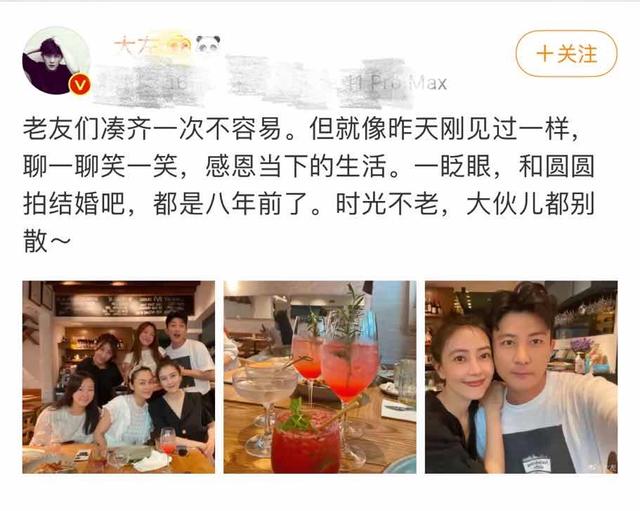640x511 pixels.
Task: Click the text line 聊一聊笑一笑
Action: (100, 166)
